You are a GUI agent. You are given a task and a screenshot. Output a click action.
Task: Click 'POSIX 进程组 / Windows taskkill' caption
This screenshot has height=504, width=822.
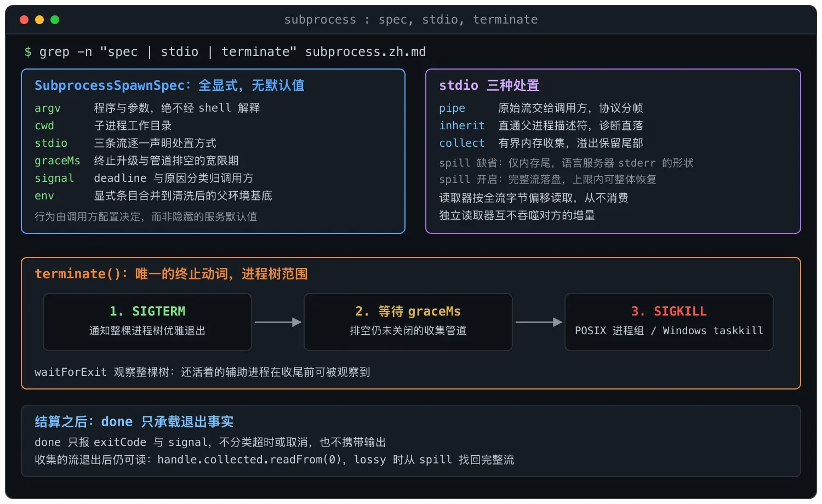(669, 330)
